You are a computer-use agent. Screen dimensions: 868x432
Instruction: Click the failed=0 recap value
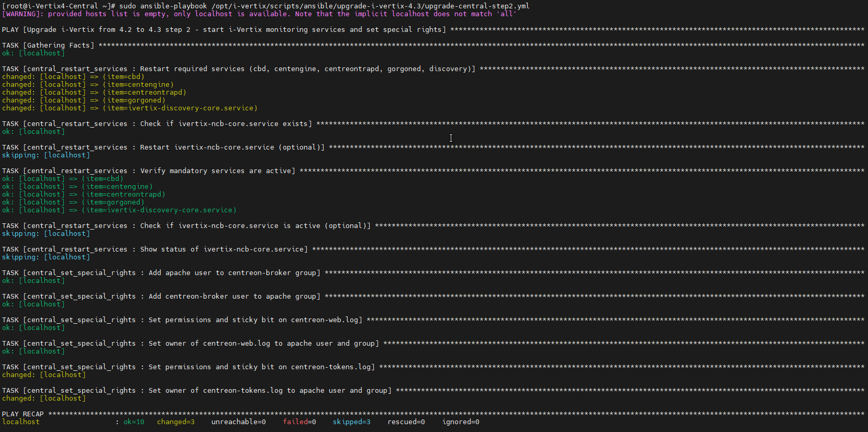click(x=299, y=422)
